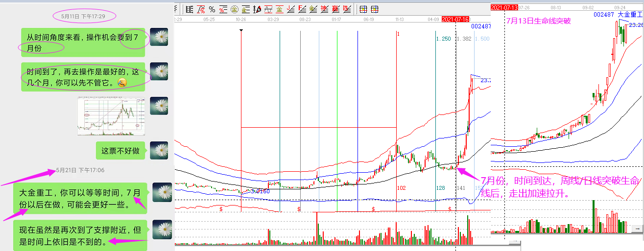The width and height of the screenshot is (644, 251).
Task: Click the plain percent sign toolbar icon
Action: tap(212, 9)
